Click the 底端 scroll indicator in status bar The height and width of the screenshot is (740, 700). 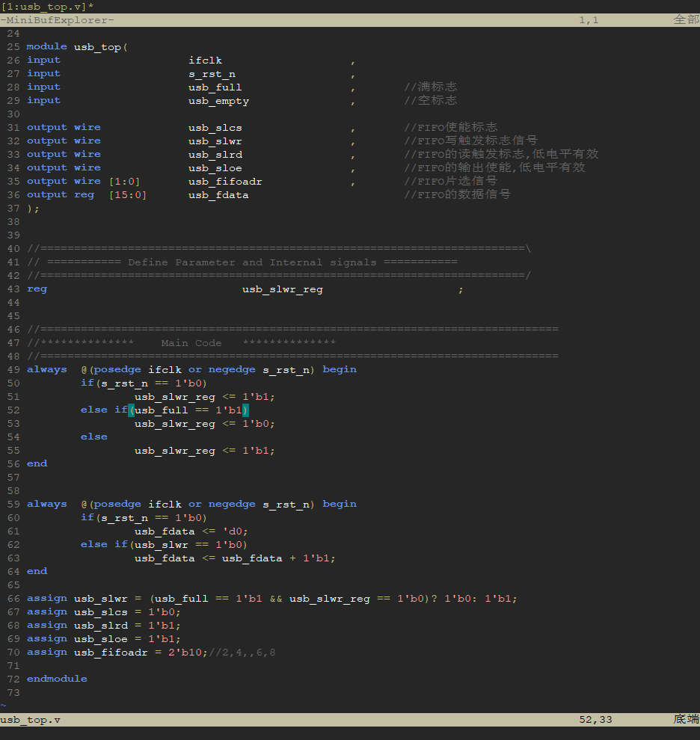(687, 719)
